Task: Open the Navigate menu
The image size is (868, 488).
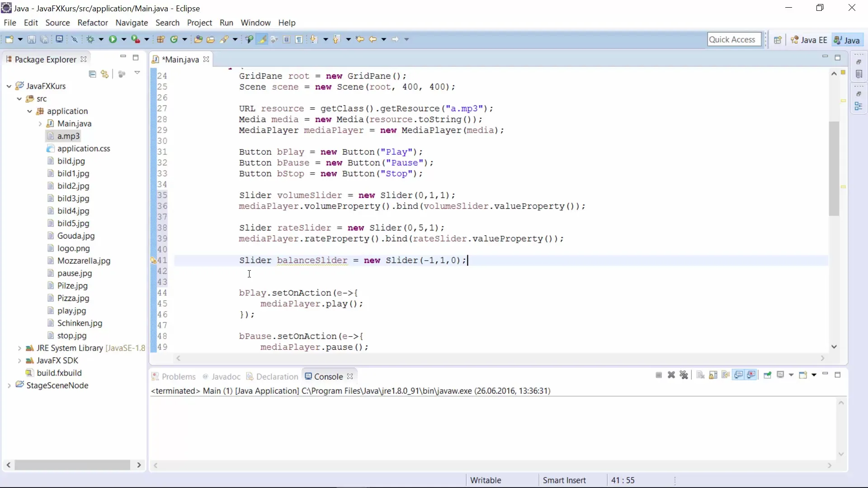Action: tap(132, 23)
